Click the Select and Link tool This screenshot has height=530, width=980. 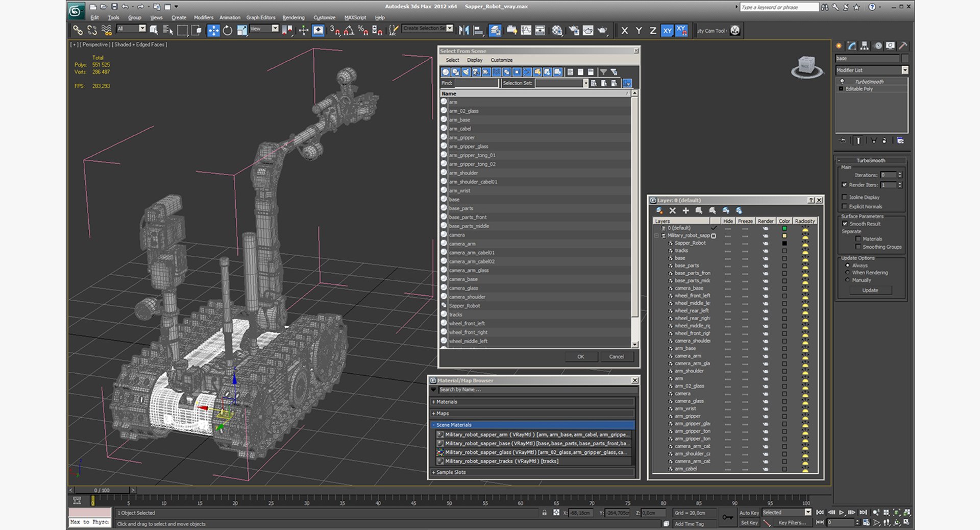pyautogui.click(x=78, y=31)
